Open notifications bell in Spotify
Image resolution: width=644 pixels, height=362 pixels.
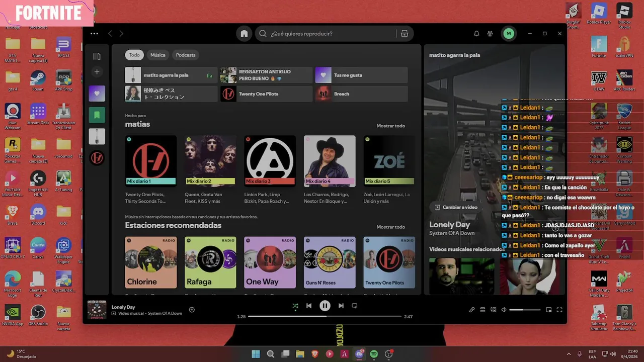(x=476, y=34)
